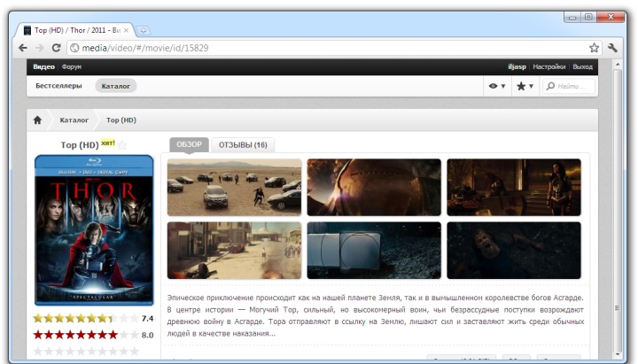Open the ОТЗЫВЫ (16) reviews tab
The image size is (638, 364).
click(x=243, y=145)
